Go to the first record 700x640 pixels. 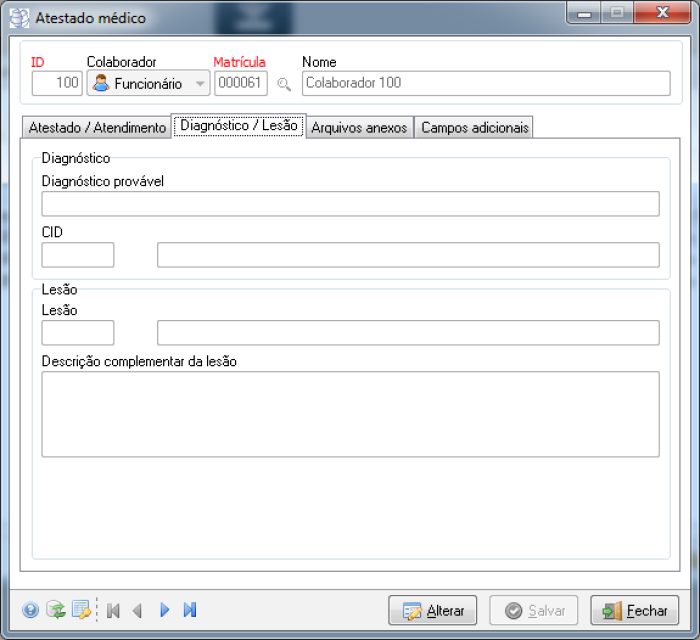click(113, 610)
